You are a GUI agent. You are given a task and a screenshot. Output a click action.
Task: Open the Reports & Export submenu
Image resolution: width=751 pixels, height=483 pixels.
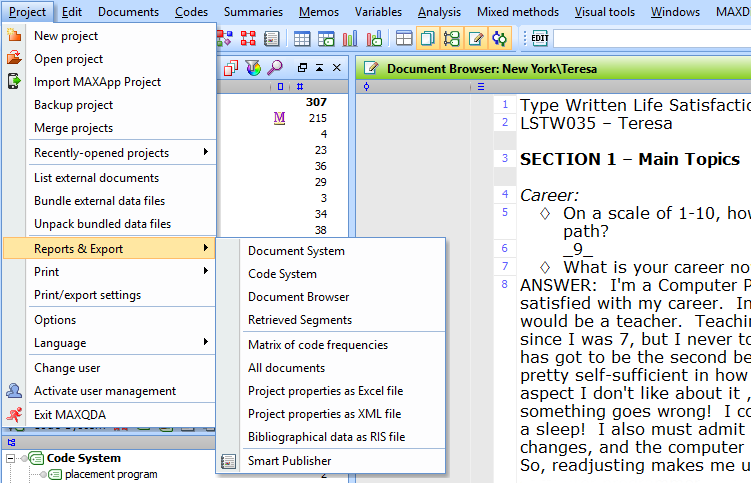pyautogui.click(x=109, y=249)
